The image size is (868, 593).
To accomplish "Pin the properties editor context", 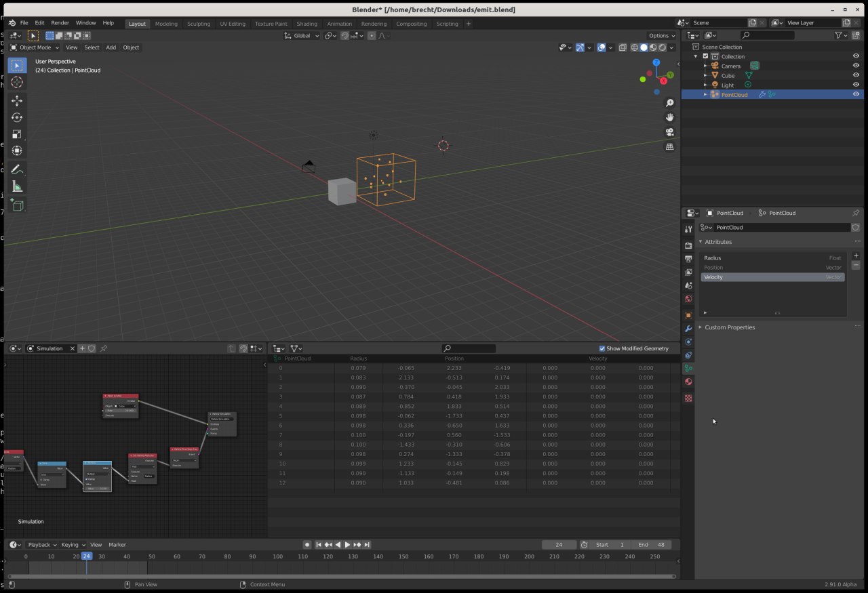I will 855,213.
